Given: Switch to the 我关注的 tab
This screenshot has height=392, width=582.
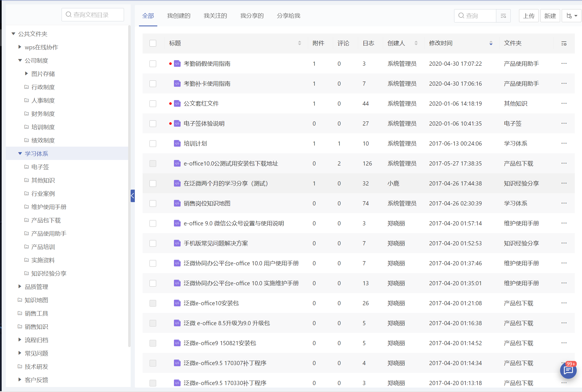Looking at the screenshot, I should (x=215, y=16).
